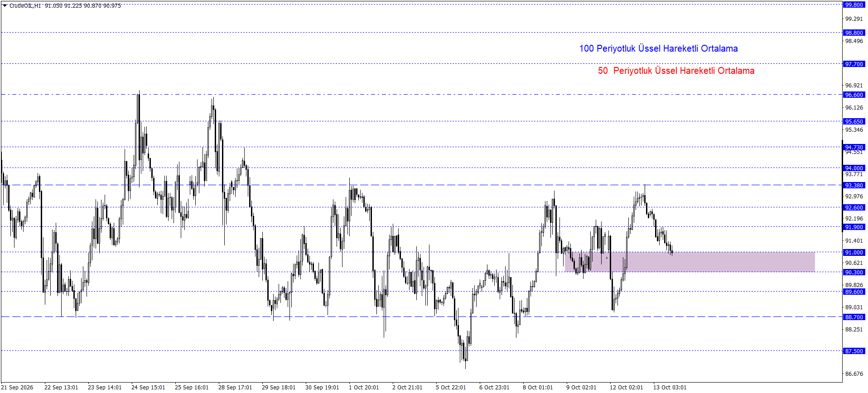
Task: Click the red '50 Periyotluk Üssel Hareketli Ortalama' label
Action: pyautogui.click(x=676, y=71)
